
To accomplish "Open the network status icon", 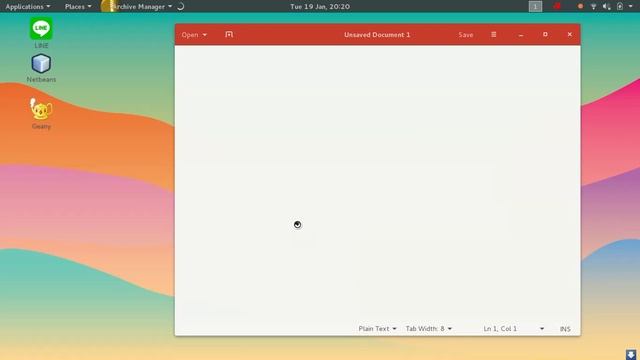I will click(593, 6).
